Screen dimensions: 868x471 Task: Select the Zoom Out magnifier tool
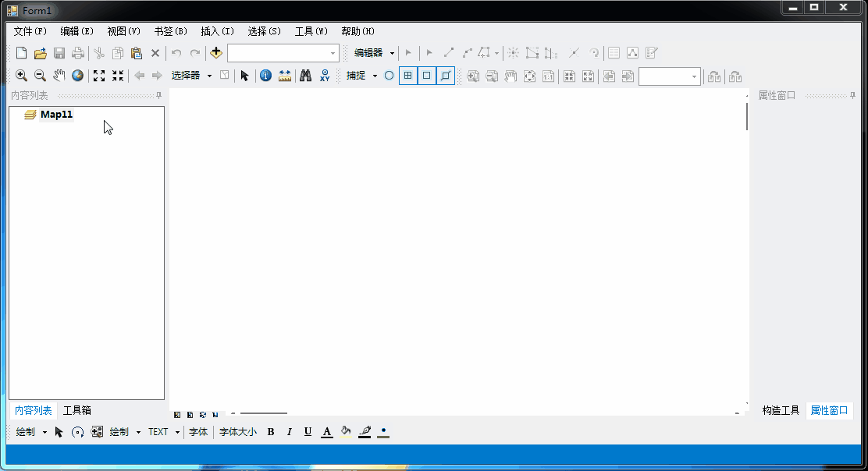[x=40, y=76]
